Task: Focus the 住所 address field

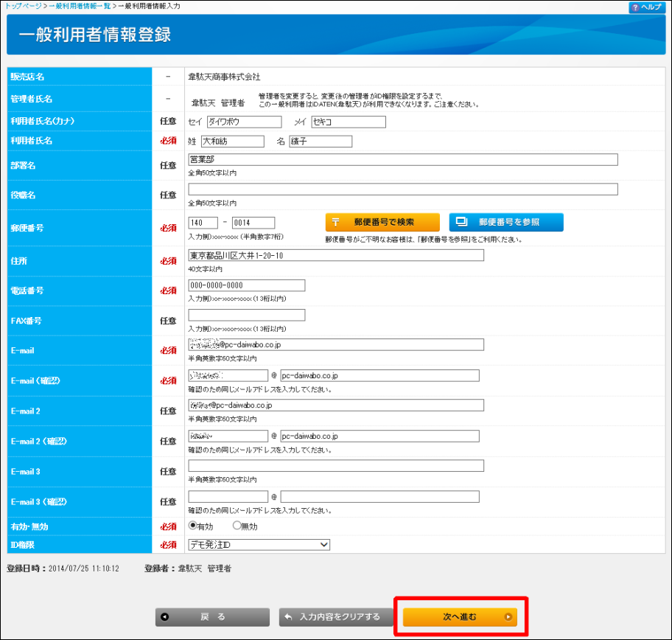Action: coord(336,255)
